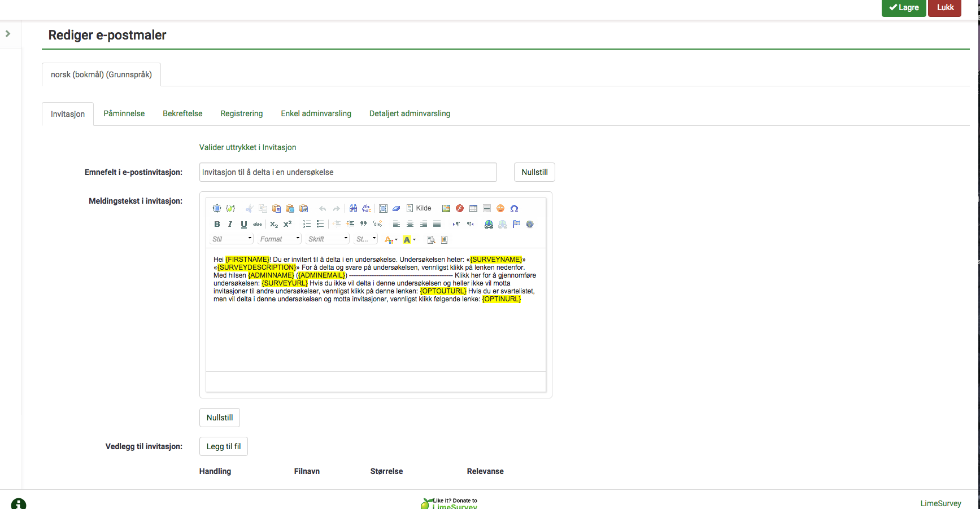Click the LimeReplacementFields lime icon
The height and width of the screenshot is (509, 980).
pyautogui.click(x=230, y=208)
